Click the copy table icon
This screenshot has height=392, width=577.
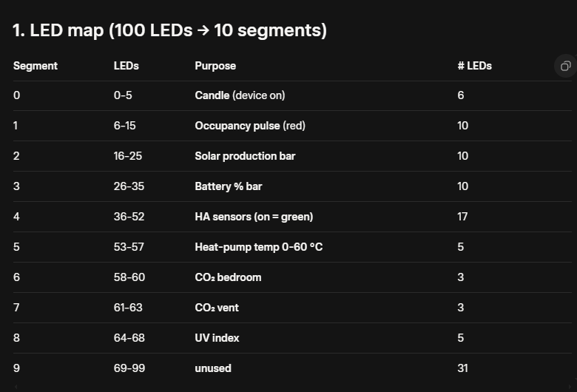click(x=565, y=66)
